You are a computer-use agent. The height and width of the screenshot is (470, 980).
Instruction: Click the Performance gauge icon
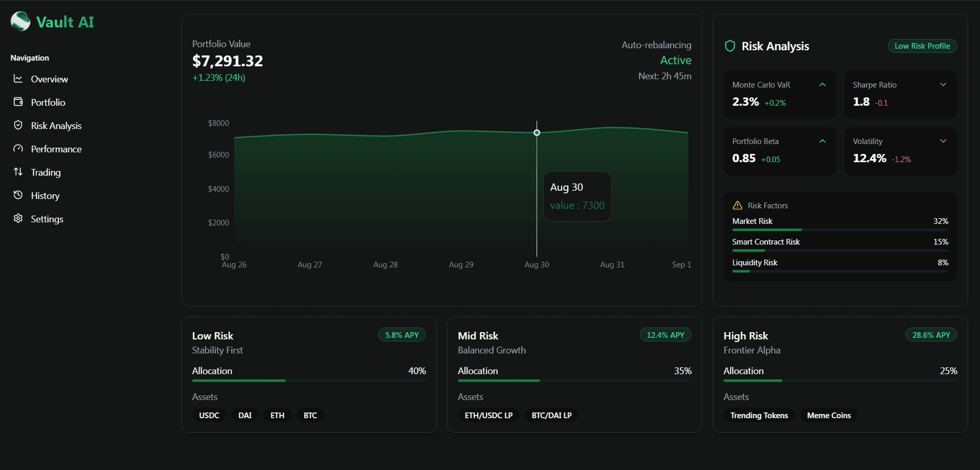click(18, 149)
